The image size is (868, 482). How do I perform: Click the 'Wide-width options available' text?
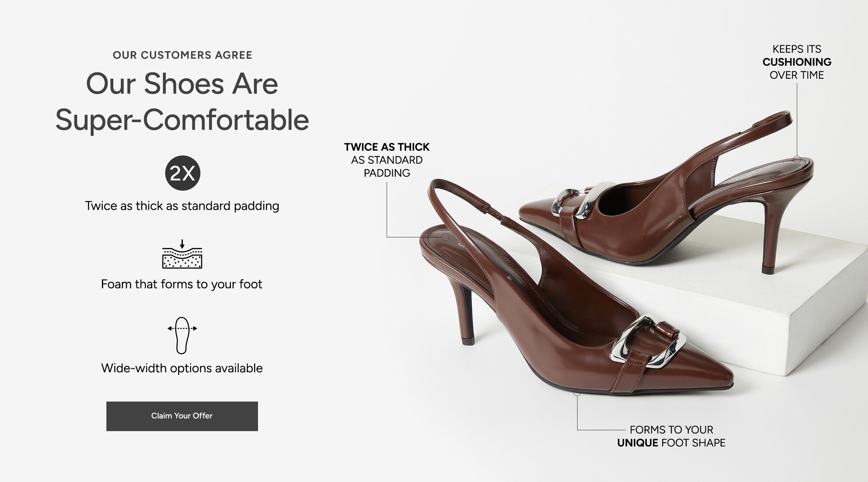click(x=182, y=368)
